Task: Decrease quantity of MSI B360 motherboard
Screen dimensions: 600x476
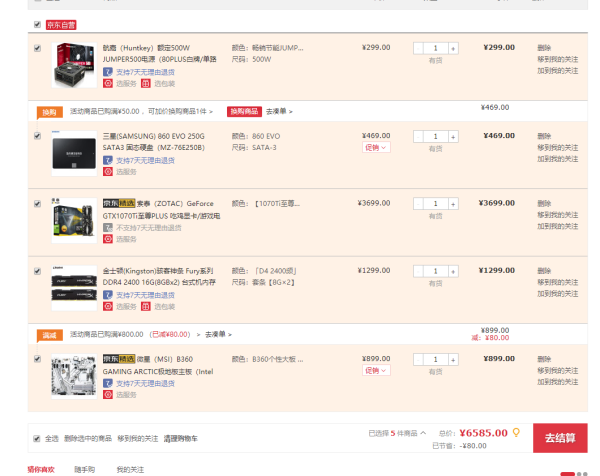Action: tap(418, 360)
